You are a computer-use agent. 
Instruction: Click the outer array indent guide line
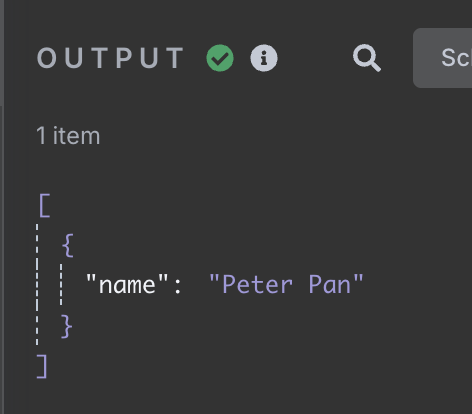pyautogui.click(x=37, y=284)
